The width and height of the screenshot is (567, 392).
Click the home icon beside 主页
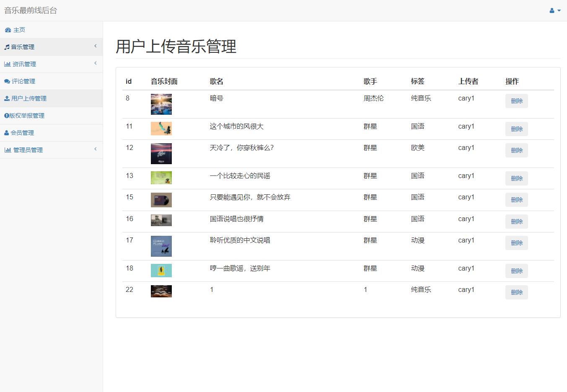pyautogui.click(x=8, y=30)
